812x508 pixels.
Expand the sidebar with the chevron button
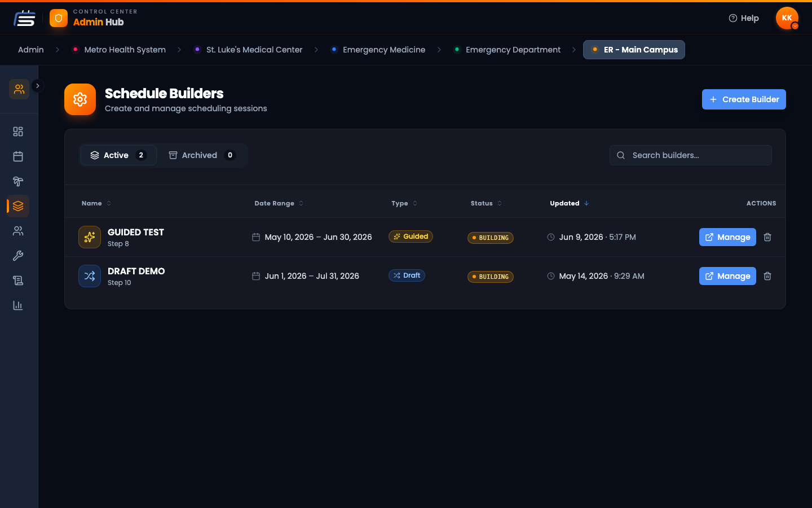pyautogui.click(x=37, y=86)
